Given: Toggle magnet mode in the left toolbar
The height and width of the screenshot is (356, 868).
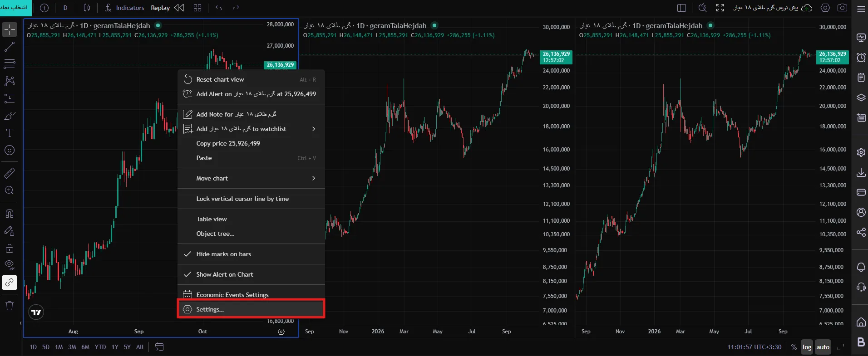Looking at the screenshot, I should tap(10, 213).
